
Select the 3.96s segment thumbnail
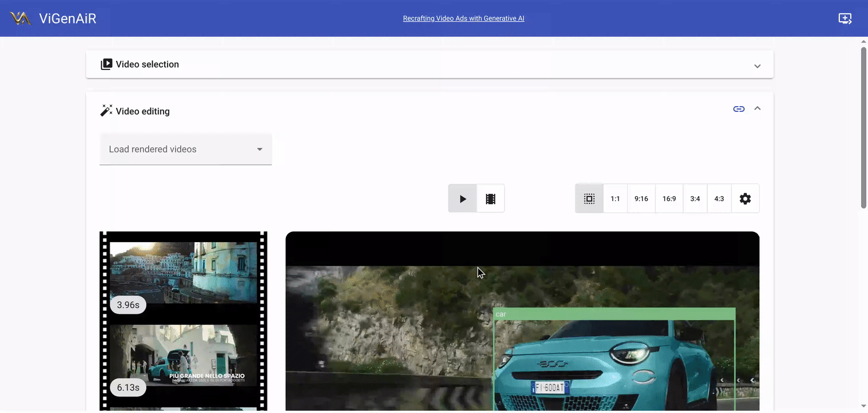(x=184, y=272)
